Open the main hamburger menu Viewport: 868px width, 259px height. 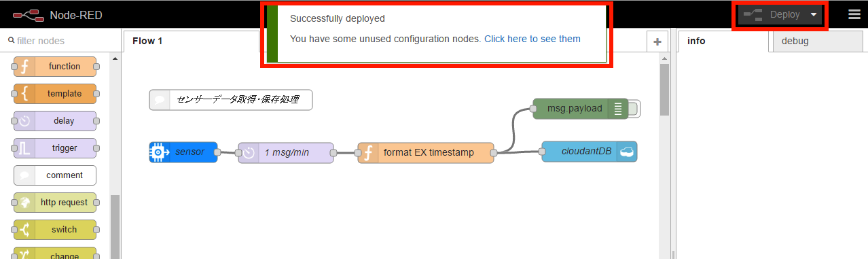pyautogui.click(x=854, y=15)
